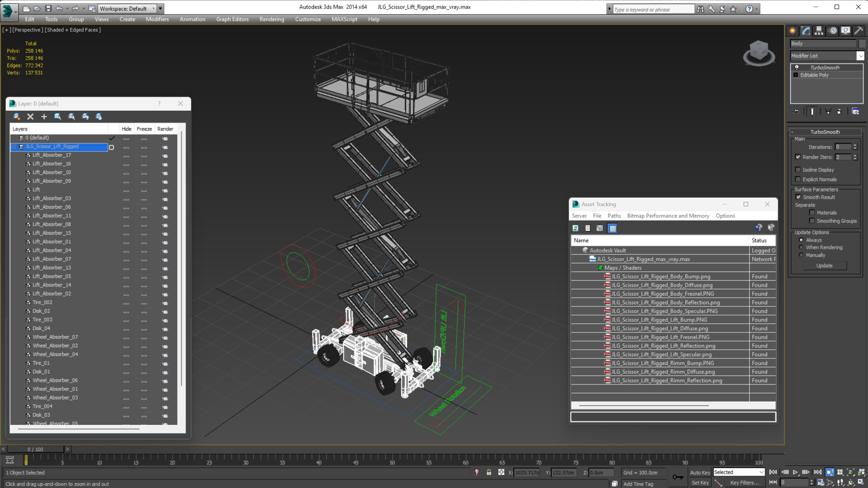Viewport: 868px width, 488px height.
Task: Click the Pin Stack icon under the modifier stack
Action: [796, 111]
